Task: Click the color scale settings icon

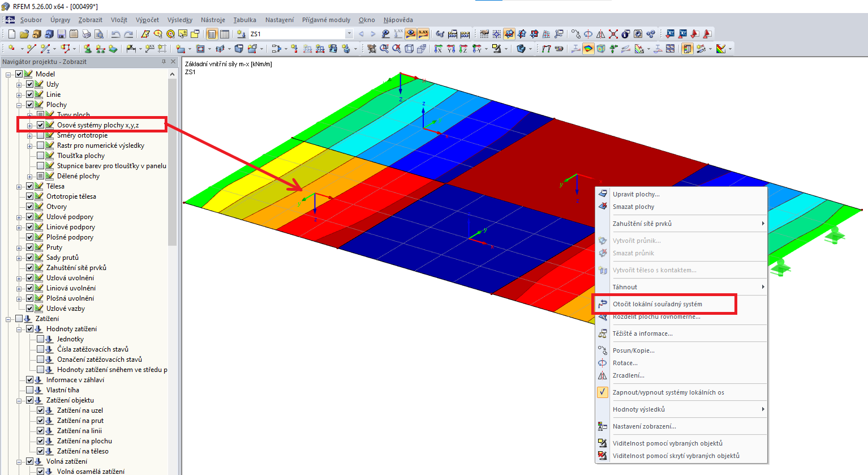Action: (721, 49)
